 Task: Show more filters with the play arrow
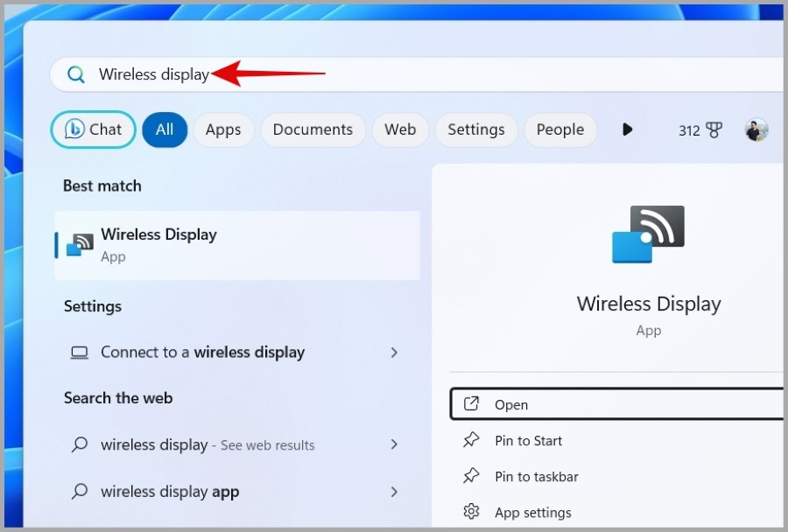coord(627,129)
